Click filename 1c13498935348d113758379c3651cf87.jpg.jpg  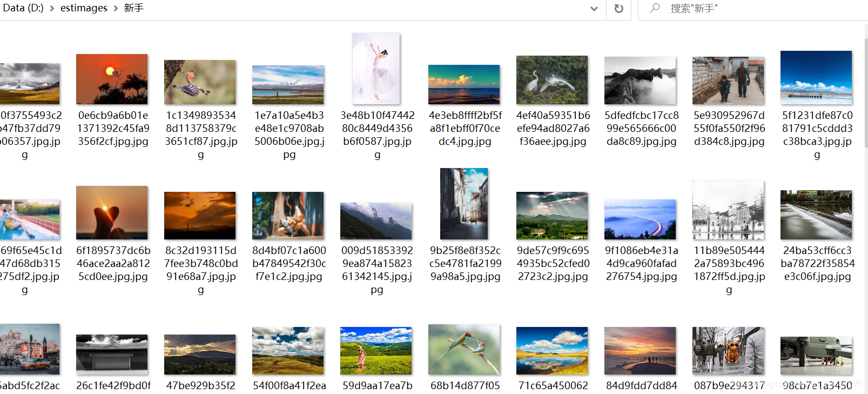[201, 135]
